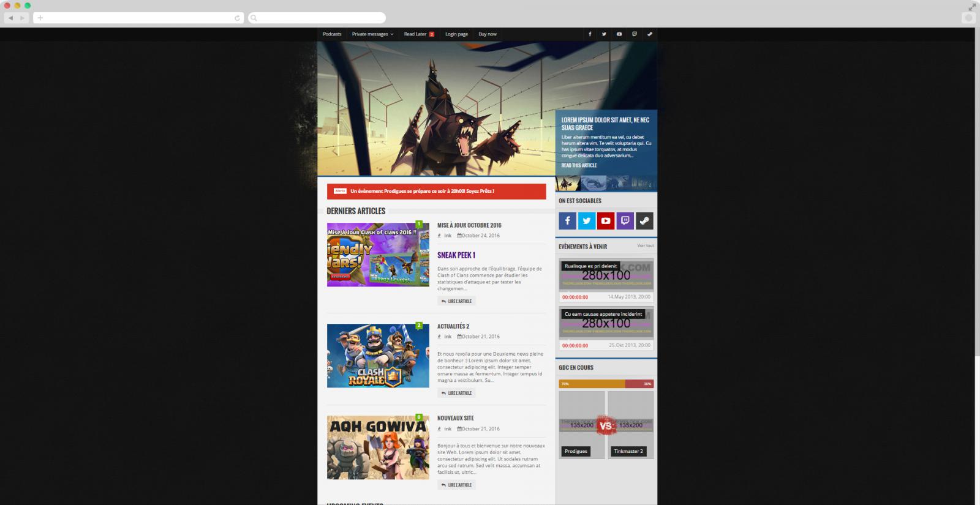Click the red VS emblem in GDC en cours
The height and width of the screenshot is (505, 980).
pyautogui.click(x=606, y=426)
